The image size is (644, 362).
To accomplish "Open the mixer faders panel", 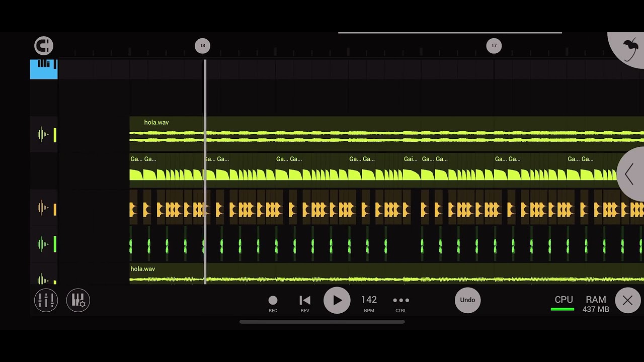I will point(46,300).
